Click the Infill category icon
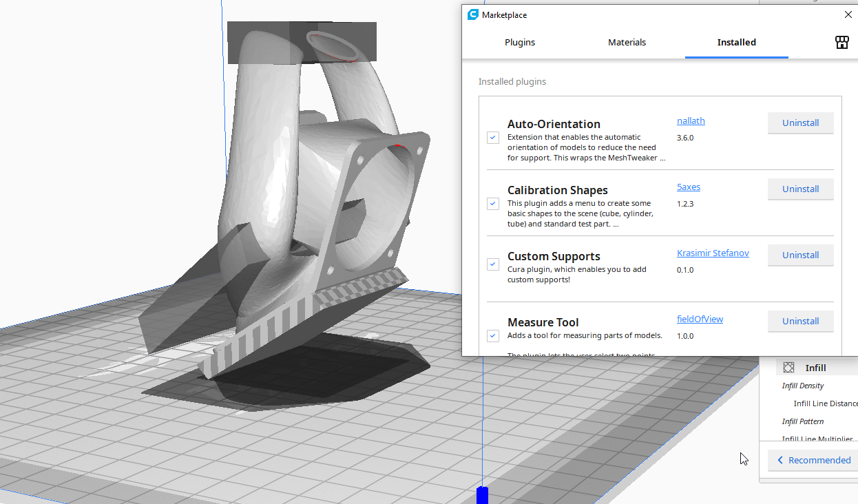 (x=789, y=368)
